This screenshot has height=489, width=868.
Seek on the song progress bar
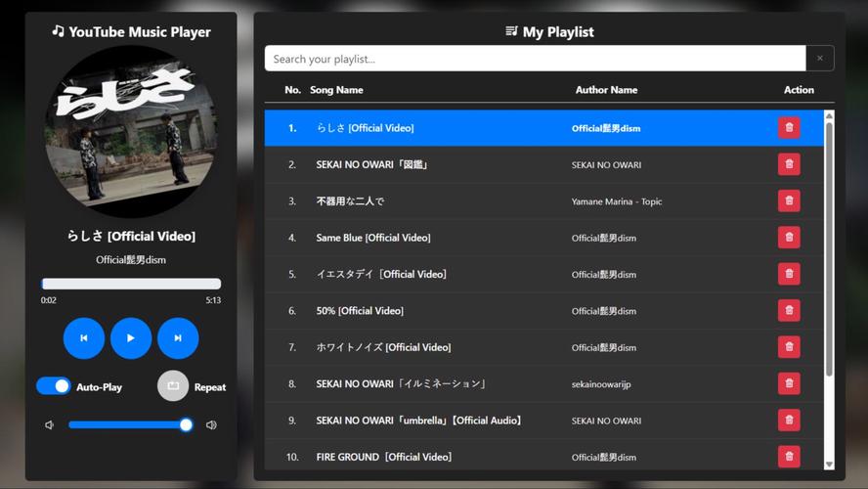pyautogui.click(x=131, y=284)
